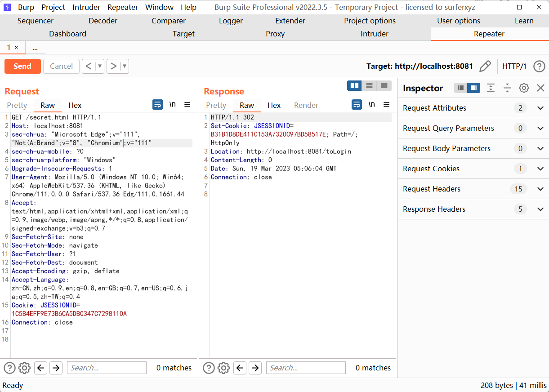Switch to the Proxy tab
This screenshot has width=549, height=392.
pyautogui.click(x=275, y=34)
